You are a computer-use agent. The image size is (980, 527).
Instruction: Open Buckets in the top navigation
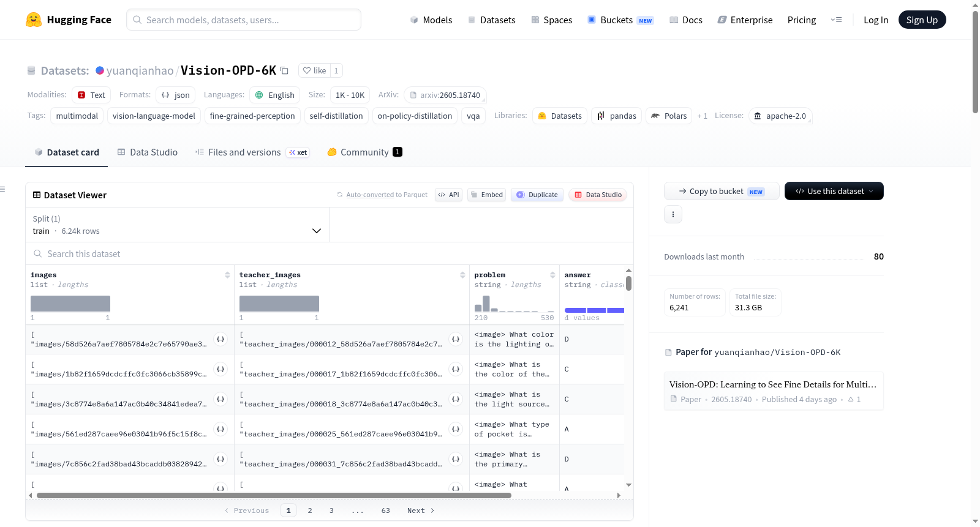coord(620,20)
